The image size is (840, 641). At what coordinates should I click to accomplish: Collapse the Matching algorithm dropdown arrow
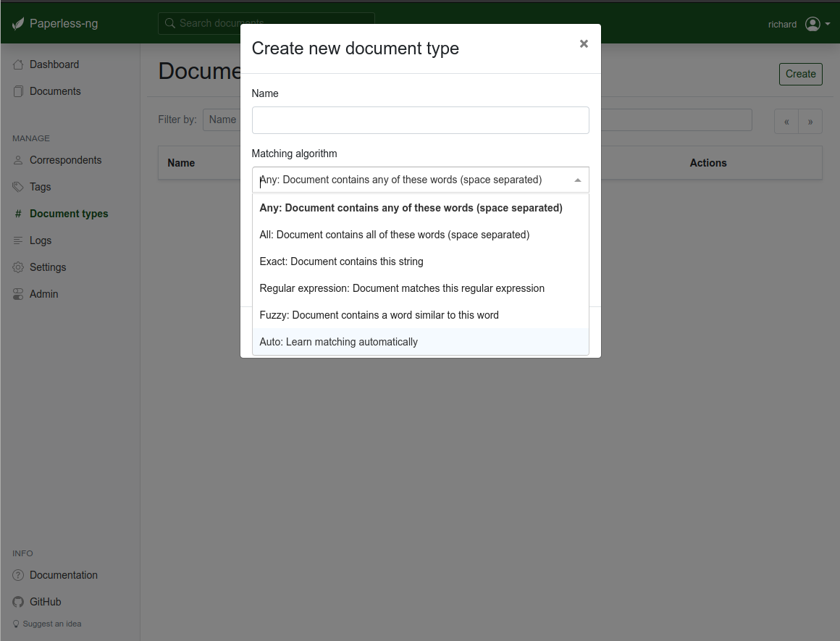click(x=578, y=180)
